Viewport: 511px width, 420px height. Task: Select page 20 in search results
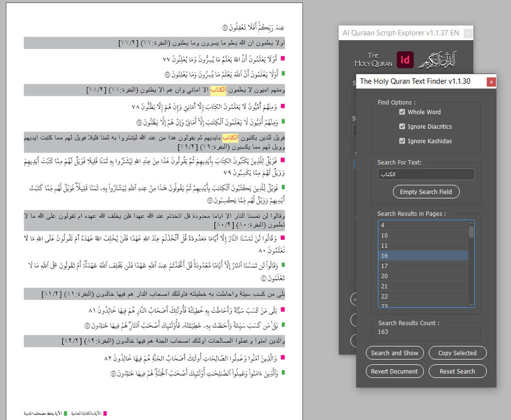(424, 276)
